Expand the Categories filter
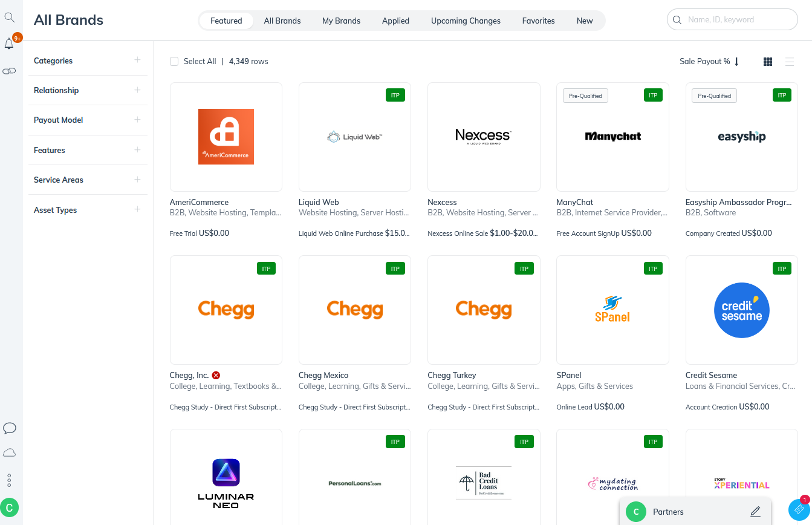Screen dimensions: 812x525 coord(137,60)
